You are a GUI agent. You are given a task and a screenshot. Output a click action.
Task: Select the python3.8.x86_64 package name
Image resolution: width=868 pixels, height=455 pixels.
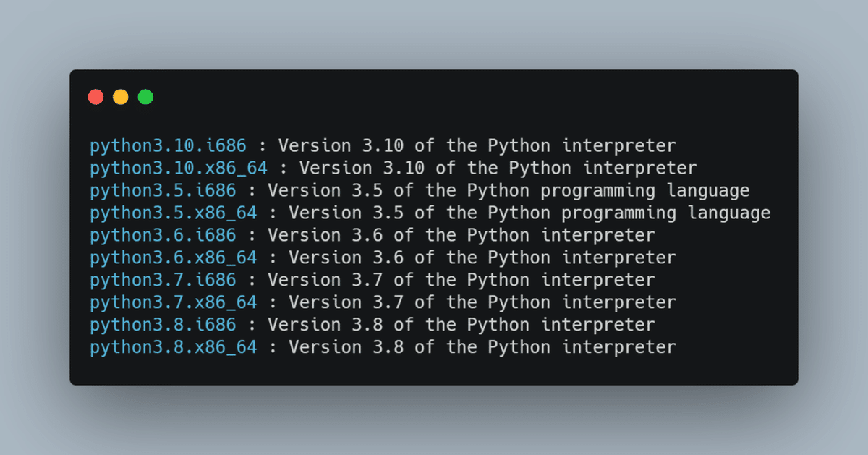point(174,348)
